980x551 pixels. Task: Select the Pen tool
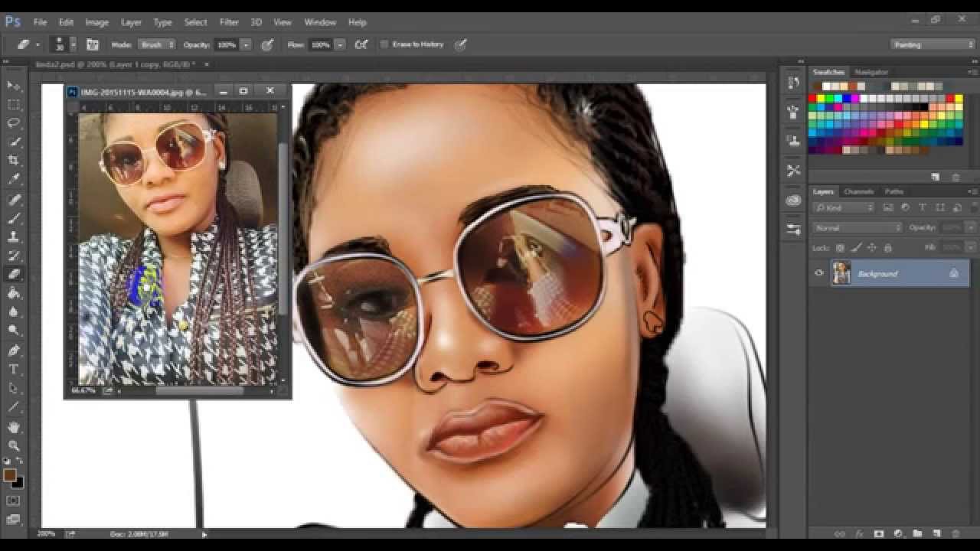14,350
